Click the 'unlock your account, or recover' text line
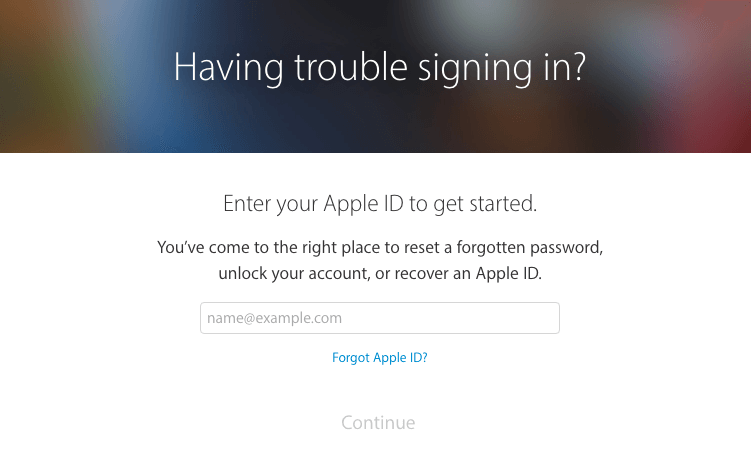Screen dimensions: 751x466 click(x=380, y=273)
